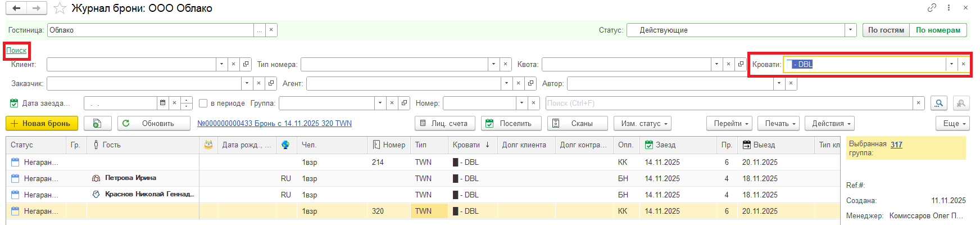Click the Поиск (Ctrl+F) search field

tap(729, 103)
